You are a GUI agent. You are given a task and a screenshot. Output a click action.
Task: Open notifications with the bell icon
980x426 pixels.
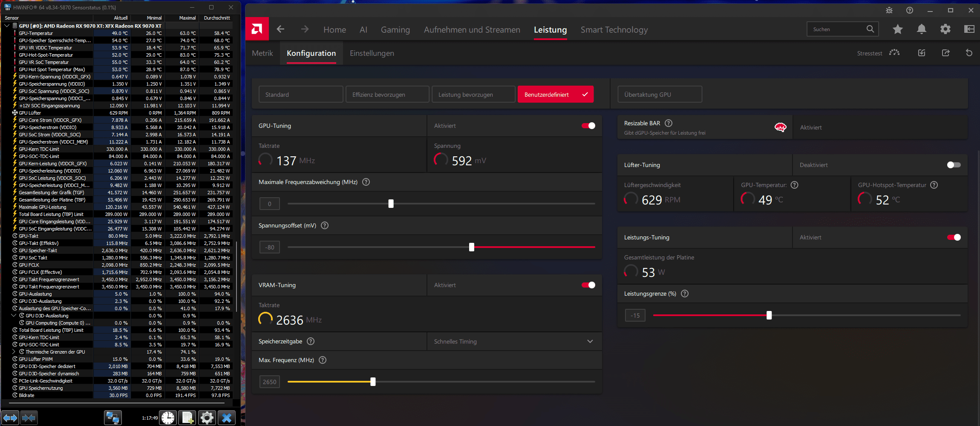tap(922, 29)
